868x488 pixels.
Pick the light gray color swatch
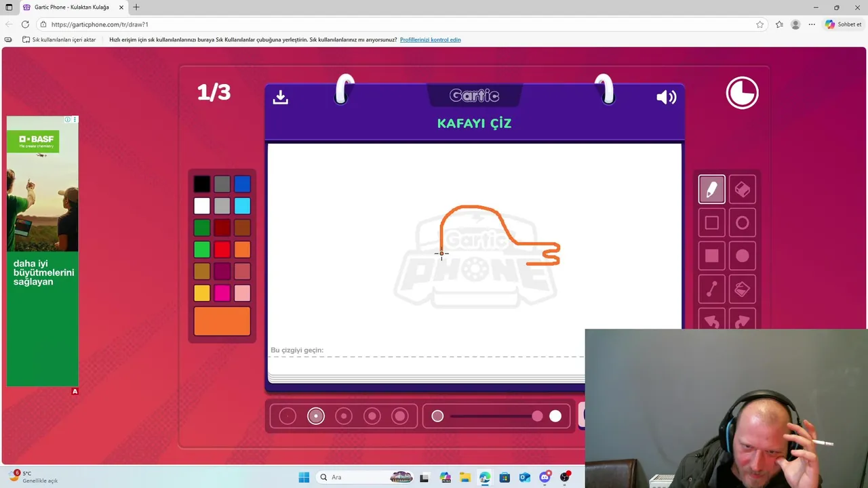(x=222, y=206)
